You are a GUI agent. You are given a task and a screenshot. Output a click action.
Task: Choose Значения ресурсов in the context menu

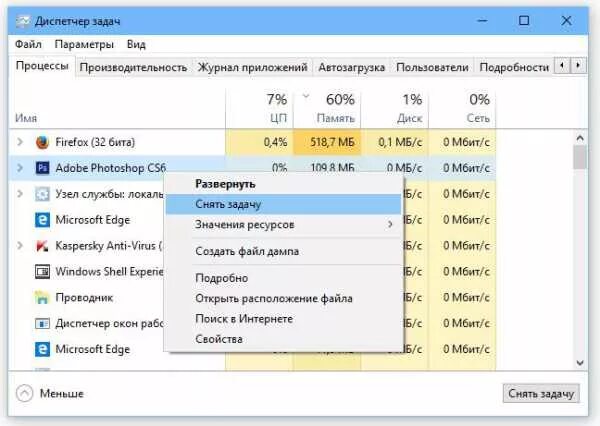pyautogui.click(x=283, y=224)
